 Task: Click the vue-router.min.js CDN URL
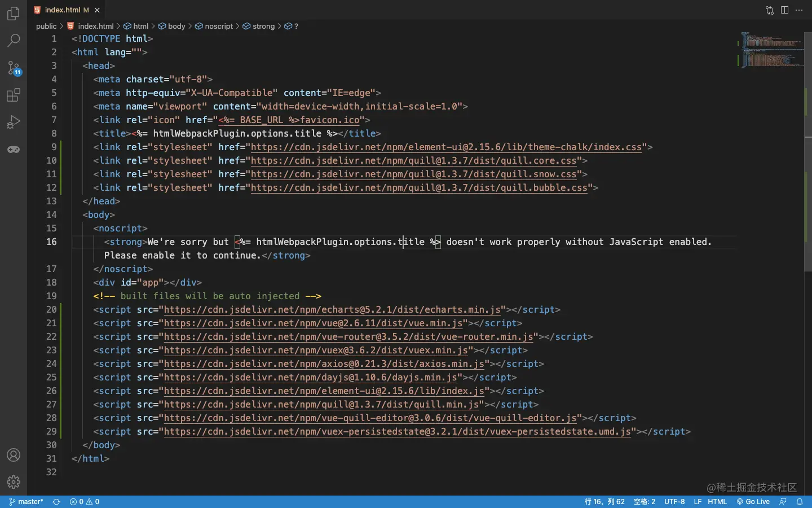(x=348, y=337)
